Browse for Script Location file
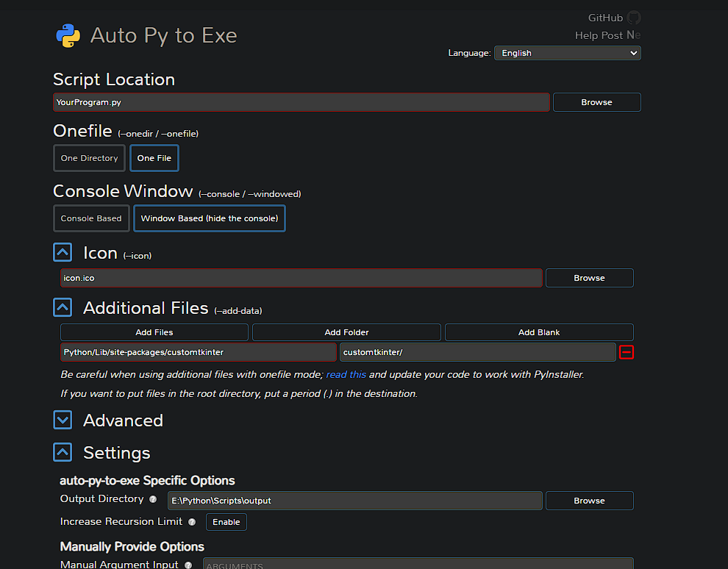The width and height of the screenshot is (728, 569). pos(596,102)
